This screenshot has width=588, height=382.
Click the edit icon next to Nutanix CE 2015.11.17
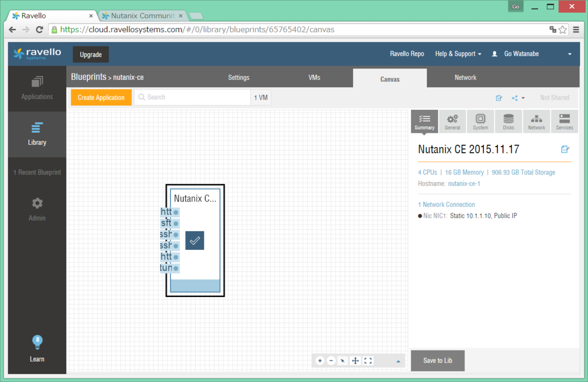pyautogui.click(x=565, y=149)
